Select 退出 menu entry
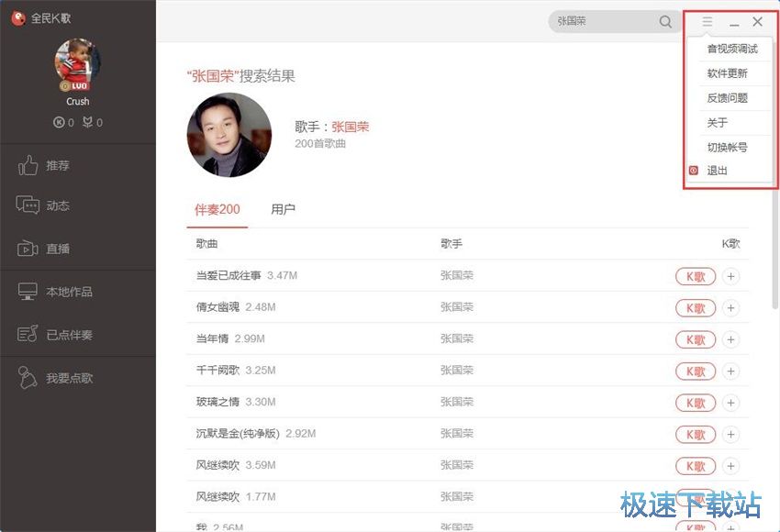The width and height of the screenshot is (780, 532). click(718, 171)
